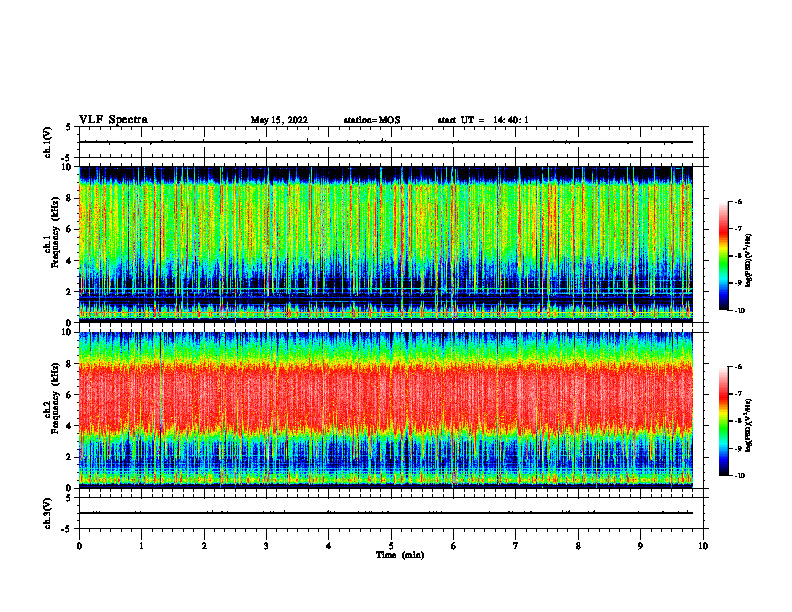Click the 'station=MOS' label
This screenshot has width=792, height=612.
(x=372, y=120)
